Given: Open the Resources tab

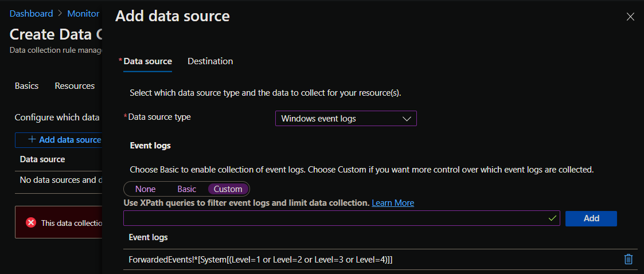Looking at the screenshot, I should pos(75,86).
